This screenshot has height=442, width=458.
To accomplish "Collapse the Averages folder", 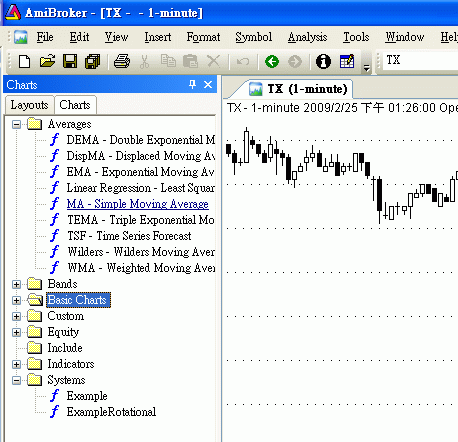I will point(16,124).
